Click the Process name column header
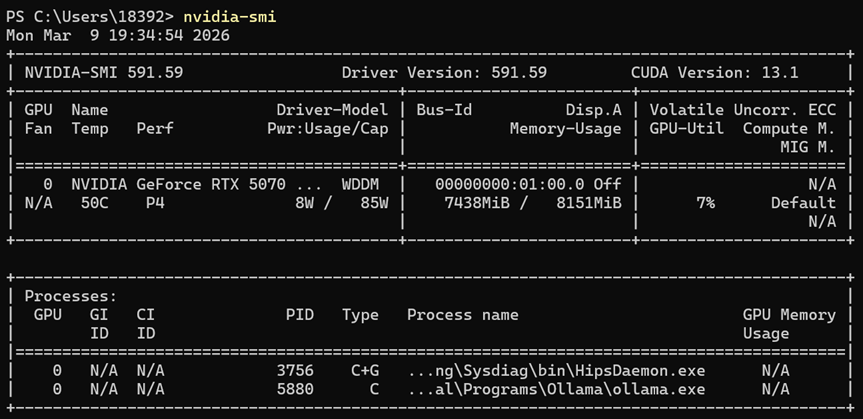 tap(463, 315)
